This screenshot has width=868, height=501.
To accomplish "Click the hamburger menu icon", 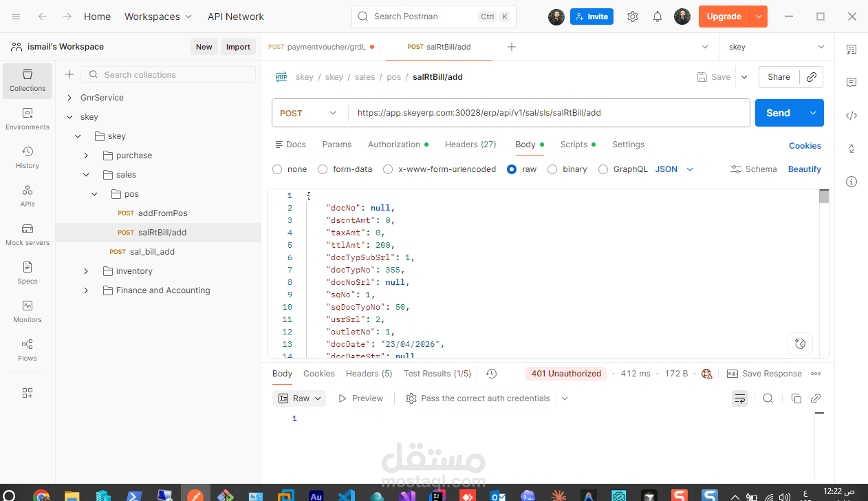I will tap(16, 17).
